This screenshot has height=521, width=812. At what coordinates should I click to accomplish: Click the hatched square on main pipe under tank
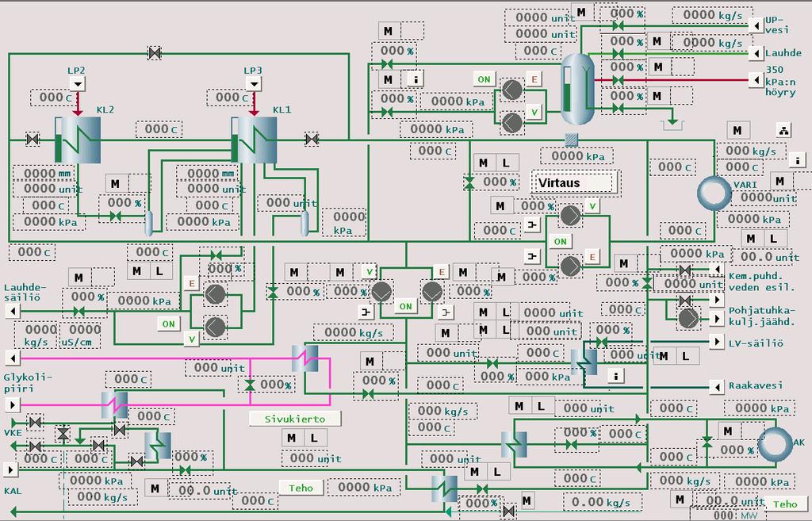[x=571, y=140]
